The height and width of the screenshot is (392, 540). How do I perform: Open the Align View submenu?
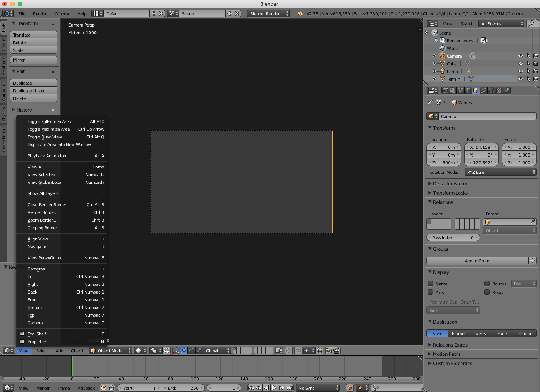61,239
